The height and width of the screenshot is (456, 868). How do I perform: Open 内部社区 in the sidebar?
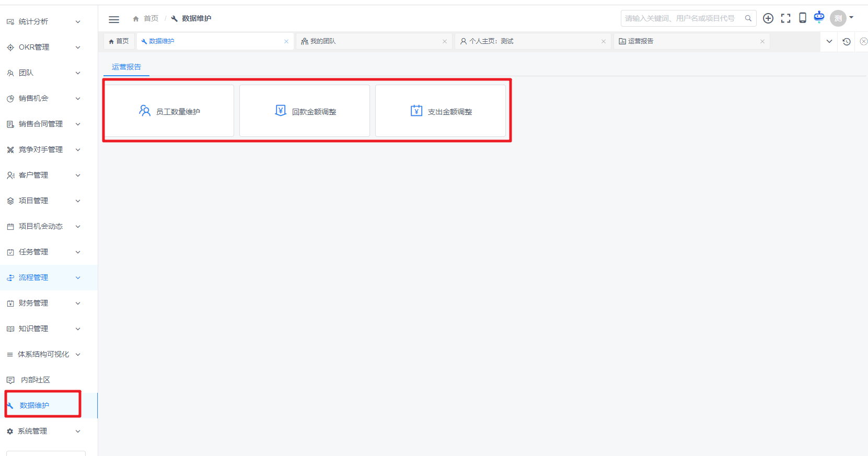(49, 380)
